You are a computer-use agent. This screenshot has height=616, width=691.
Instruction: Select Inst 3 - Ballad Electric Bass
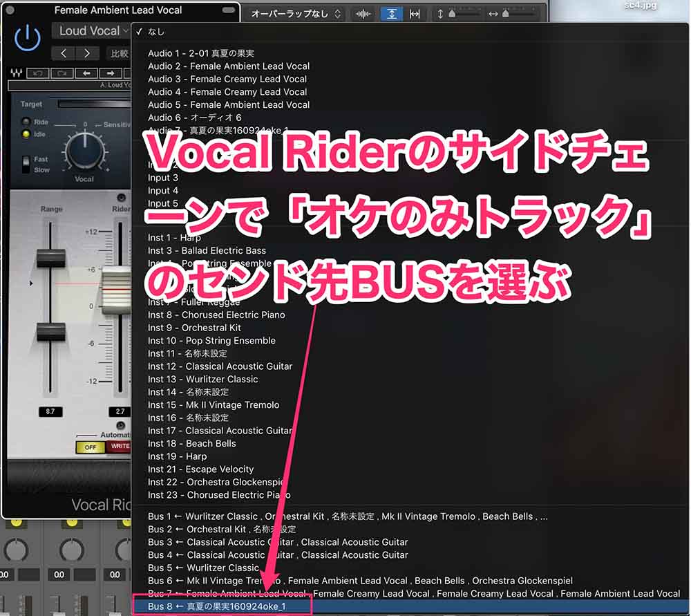(410, 250)
